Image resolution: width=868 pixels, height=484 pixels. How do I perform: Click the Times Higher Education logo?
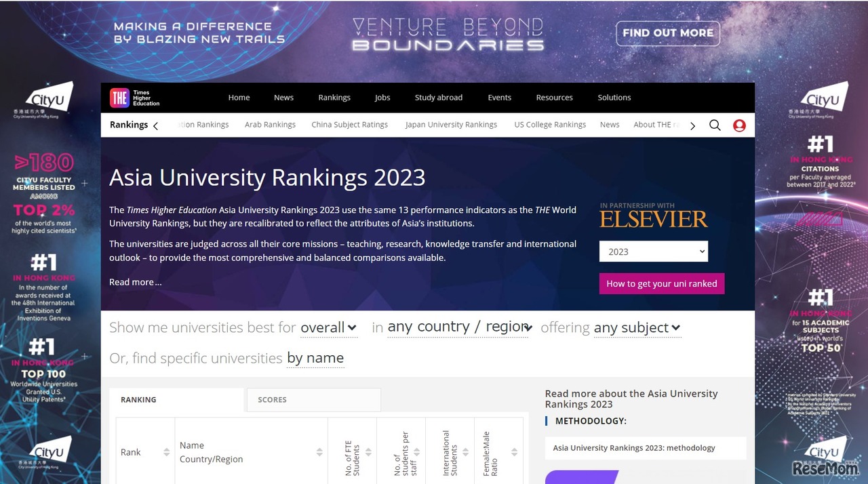[x=135, y=98]
